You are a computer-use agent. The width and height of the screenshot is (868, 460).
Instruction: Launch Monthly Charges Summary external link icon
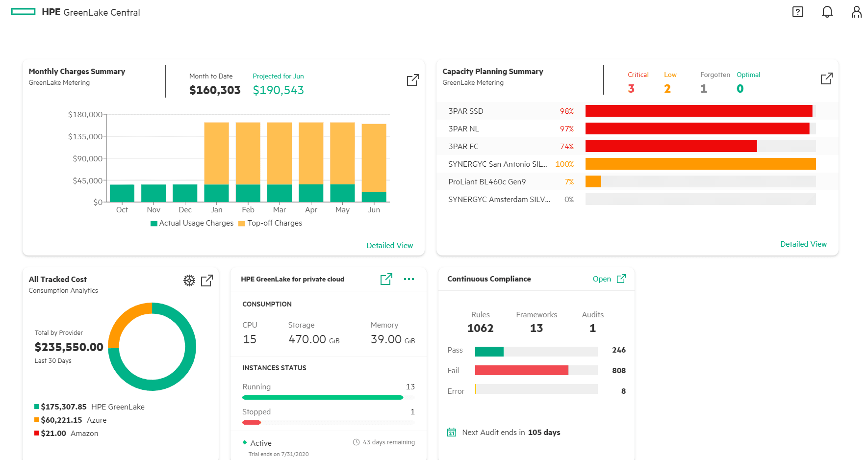coord(413,80)
